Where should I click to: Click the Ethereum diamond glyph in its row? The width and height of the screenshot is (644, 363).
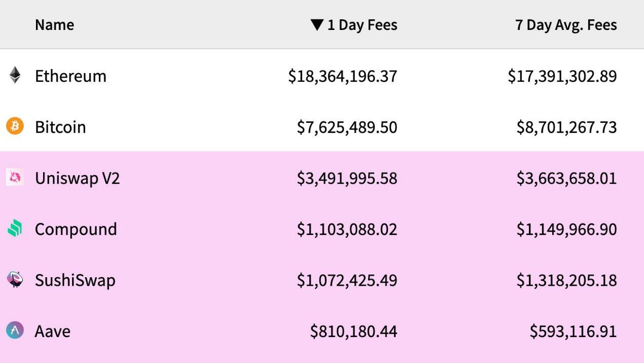[x=15, y=76]
